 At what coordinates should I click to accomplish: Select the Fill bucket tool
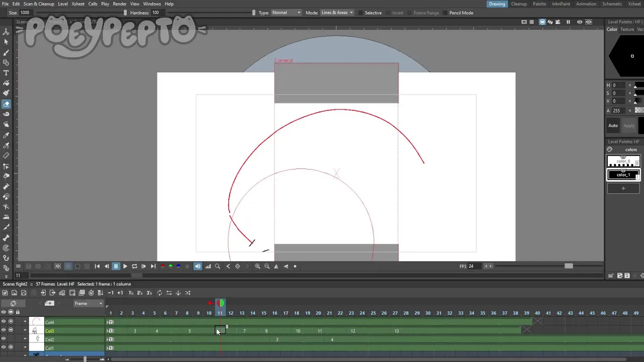(x=6, y=83)
